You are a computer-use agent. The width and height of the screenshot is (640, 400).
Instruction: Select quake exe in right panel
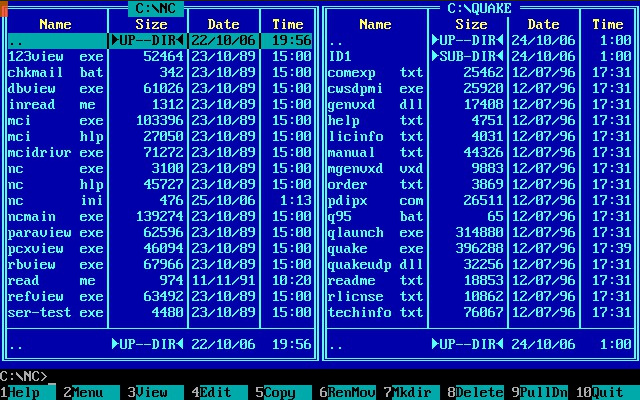pyautogui.click(x=375, y=248)
